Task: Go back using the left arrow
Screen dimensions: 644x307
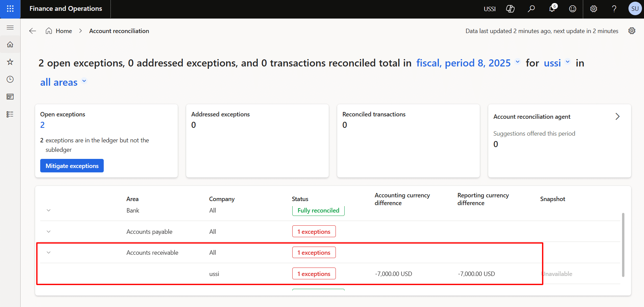Action: tap(32, 31)
